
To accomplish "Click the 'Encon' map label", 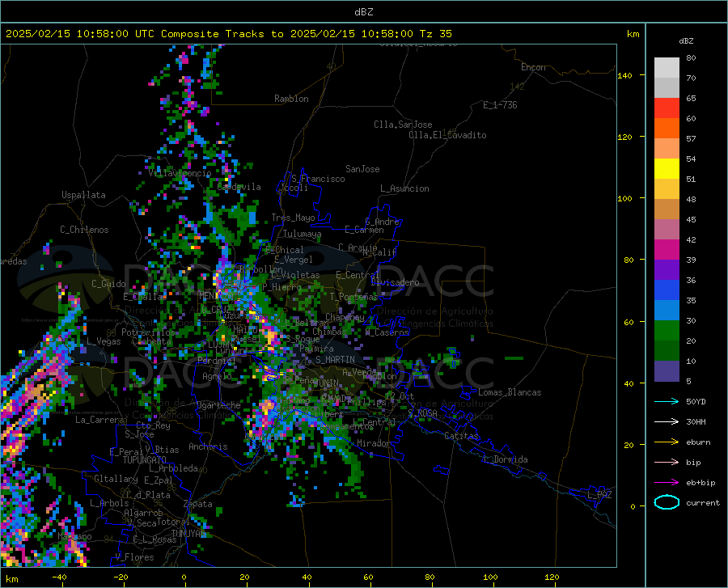I will (533, 67).
